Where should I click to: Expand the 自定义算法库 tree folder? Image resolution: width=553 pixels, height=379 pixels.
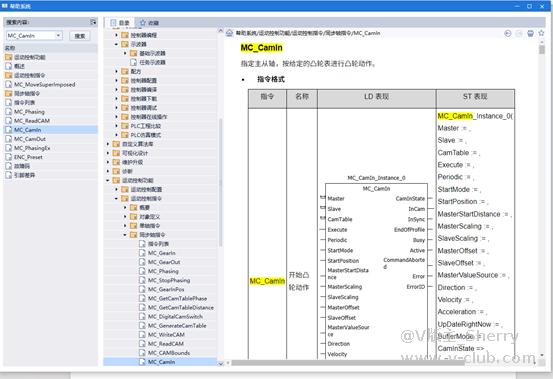coord(108,144)
